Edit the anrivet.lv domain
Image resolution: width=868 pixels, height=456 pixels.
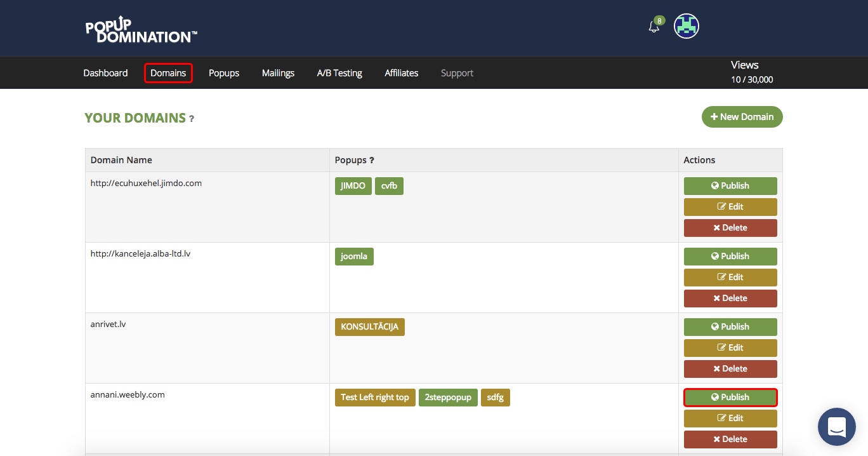click(730, 347)
